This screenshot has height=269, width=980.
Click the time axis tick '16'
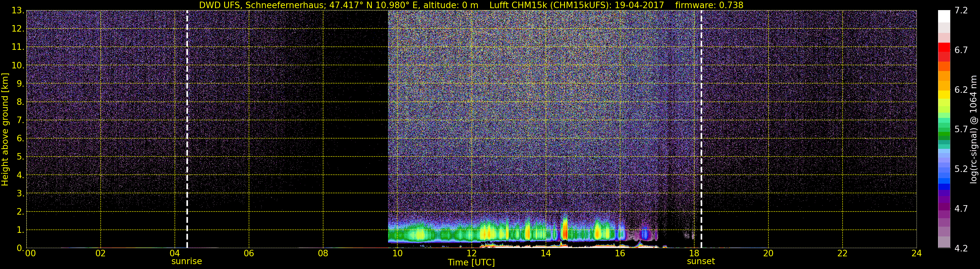tap(620, 253)
